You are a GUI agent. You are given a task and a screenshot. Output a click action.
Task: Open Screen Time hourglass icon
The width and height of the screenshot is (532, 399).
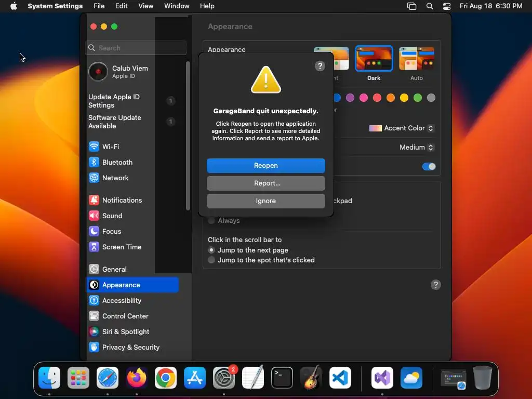pyautogui.click(x=94, y=247)
